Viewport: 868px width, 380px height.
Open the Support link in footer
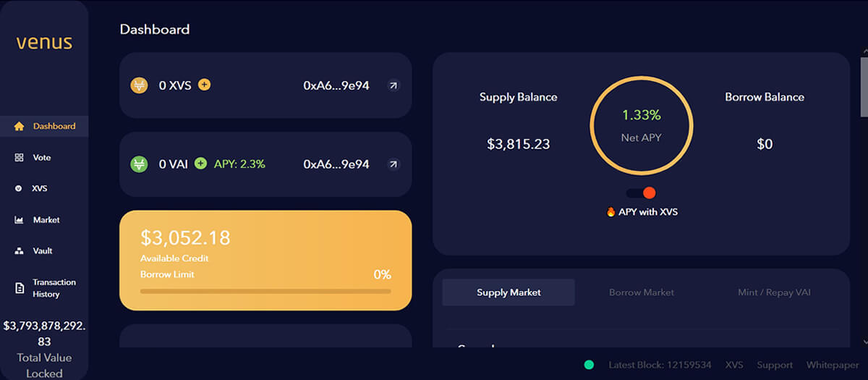click(775, 365)
